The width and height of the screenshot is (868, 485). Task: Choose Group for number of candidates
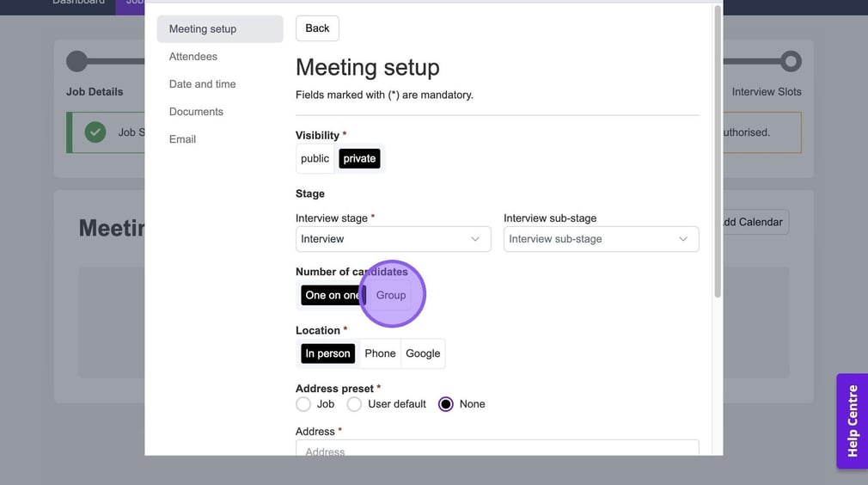click(391, 295)
